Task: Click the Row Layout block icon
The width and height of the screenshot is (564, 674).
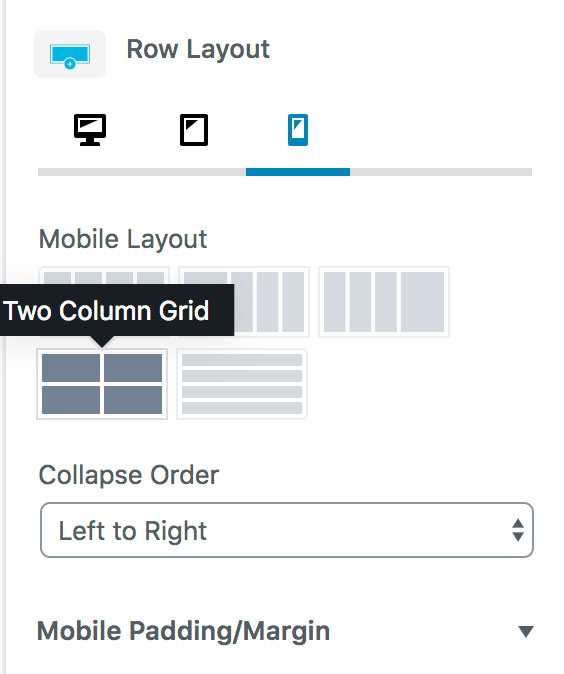Action: coord(70,54)
